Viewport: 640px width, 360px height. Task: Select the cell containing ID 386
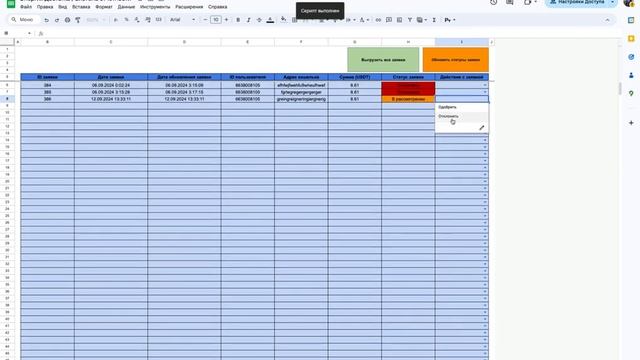[x=47, y=99]
